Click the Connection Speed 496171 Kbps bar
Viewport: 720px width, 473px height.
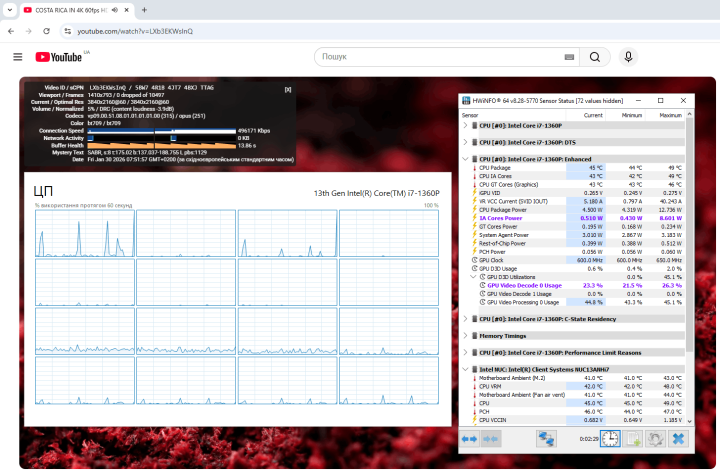pyautogui.click(x=162, y=131)
